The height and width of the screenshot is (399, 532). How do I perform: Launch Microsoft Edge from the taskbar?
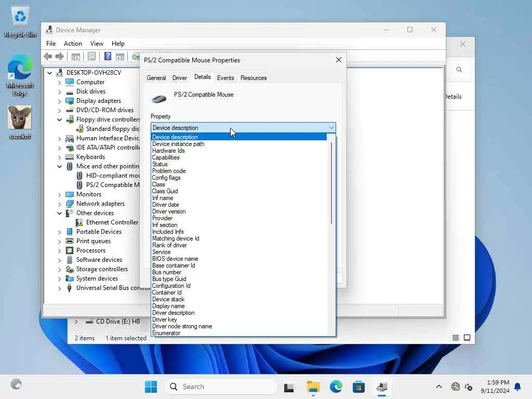336,387
